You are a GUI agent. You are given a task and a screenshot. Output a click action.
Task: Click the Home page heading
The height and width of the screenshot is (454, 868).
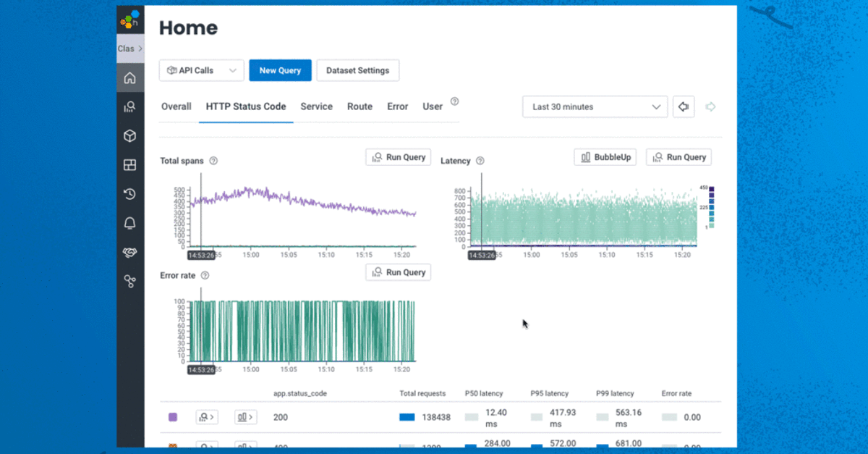pos(188,28)
